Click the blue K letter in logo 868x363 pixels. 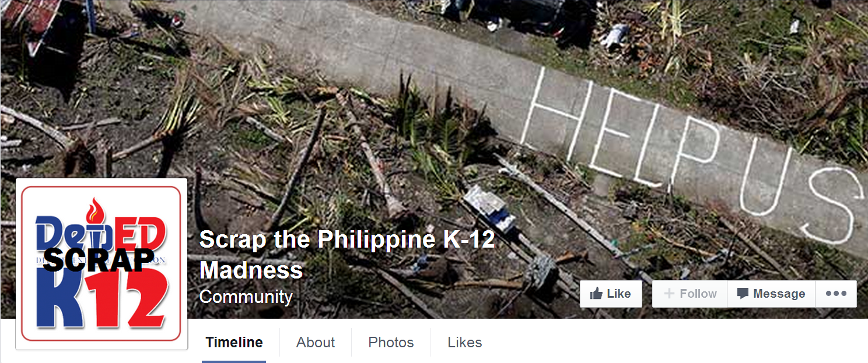[58, 298]
